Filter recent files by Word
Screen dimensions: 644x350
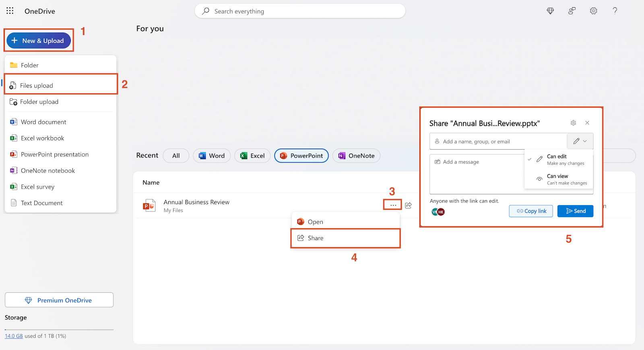(212, 156)
